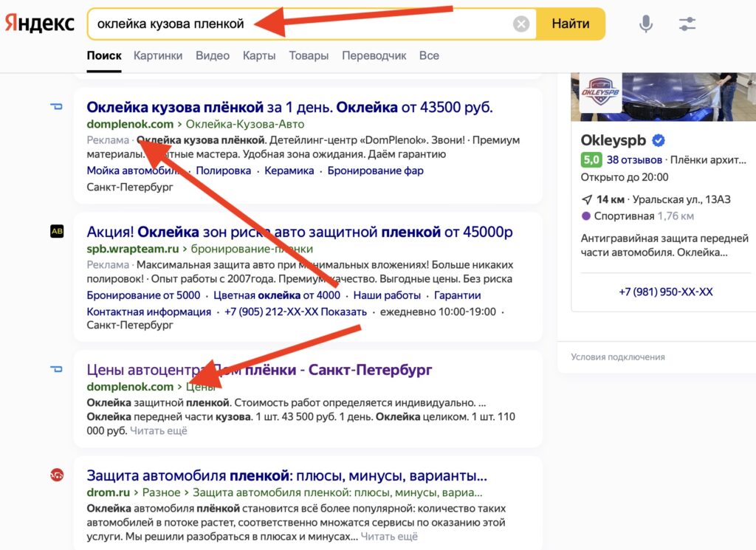Viewport: 756px width, 550px height.
Task: Open the drom.ru domain link
Action: (x=109, y=492)
